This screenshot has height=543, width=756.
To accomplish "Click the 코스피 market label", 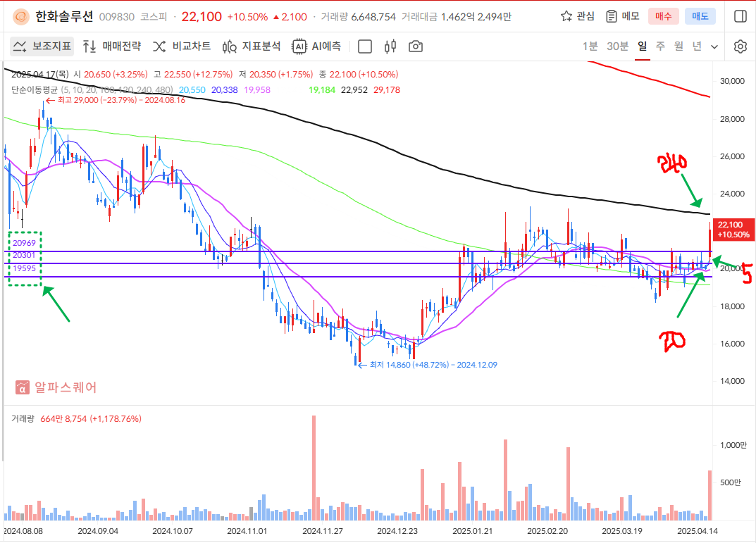I will click(154, 17).
